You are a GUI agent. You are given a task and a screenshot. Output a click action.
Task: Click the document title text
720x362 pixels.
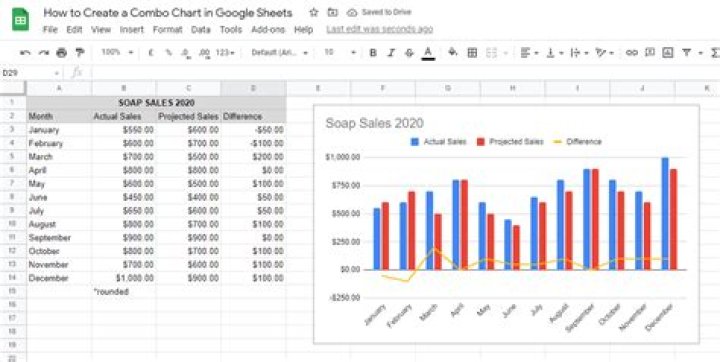click(x=168, y=12)
